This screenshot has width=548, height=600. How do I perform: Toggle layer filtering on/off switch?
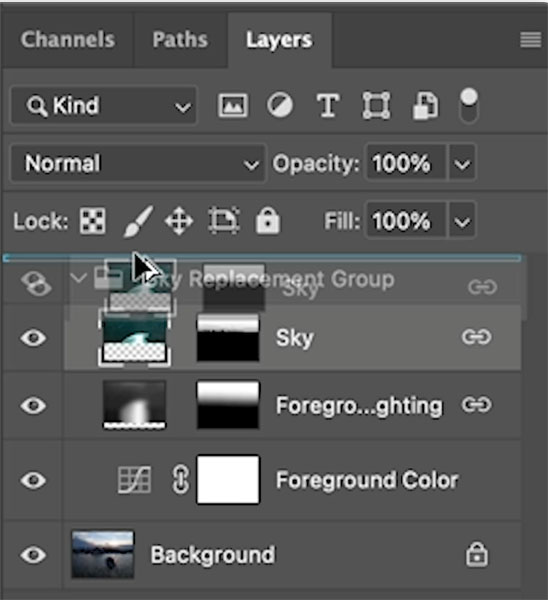point(469,106)
